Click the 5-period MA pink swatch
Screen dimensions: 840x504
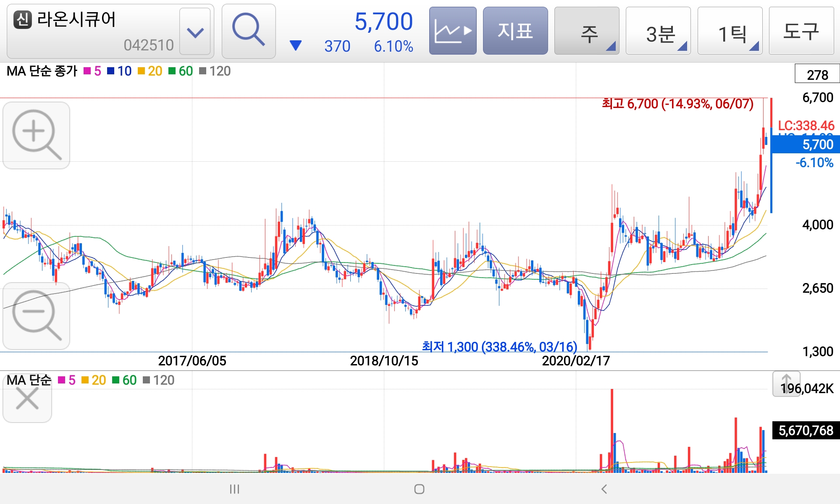coord(87,71)
